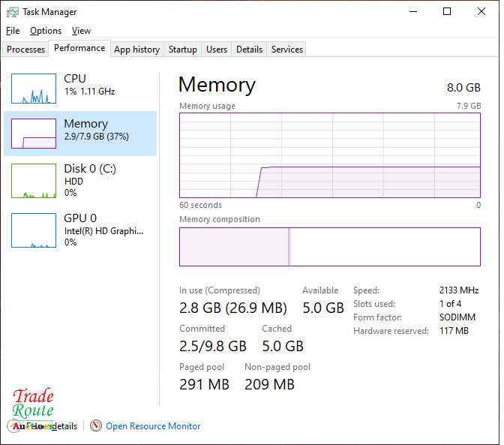
Task: Maximize the Task Manager window
Action: coord(447,12)
